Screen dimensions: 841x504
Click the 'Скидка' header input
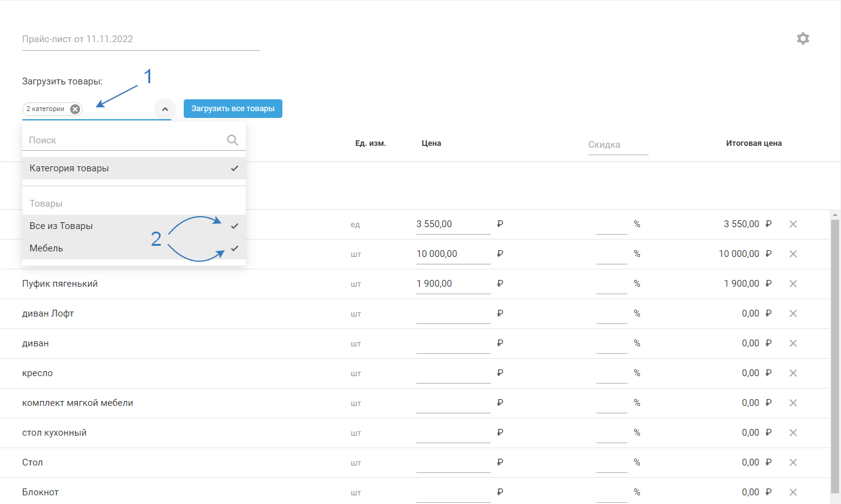[x=618, y=145]
